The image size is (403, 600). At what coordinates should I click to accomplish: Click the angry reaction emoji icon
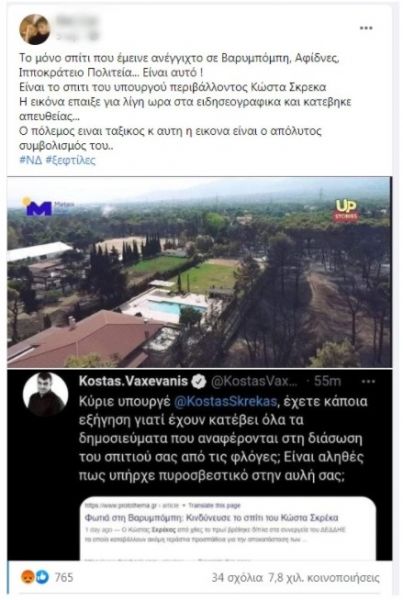click(x=28, y=577)
